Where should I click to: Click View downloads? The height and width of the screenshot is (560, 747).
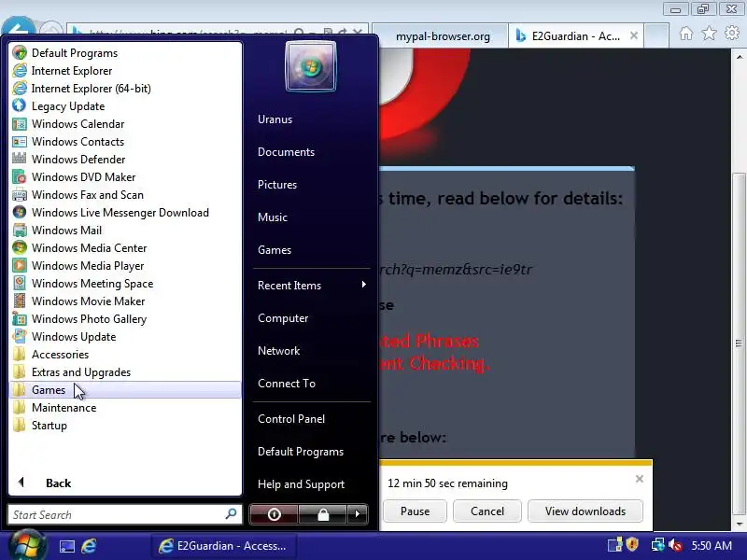click(585, 511)
